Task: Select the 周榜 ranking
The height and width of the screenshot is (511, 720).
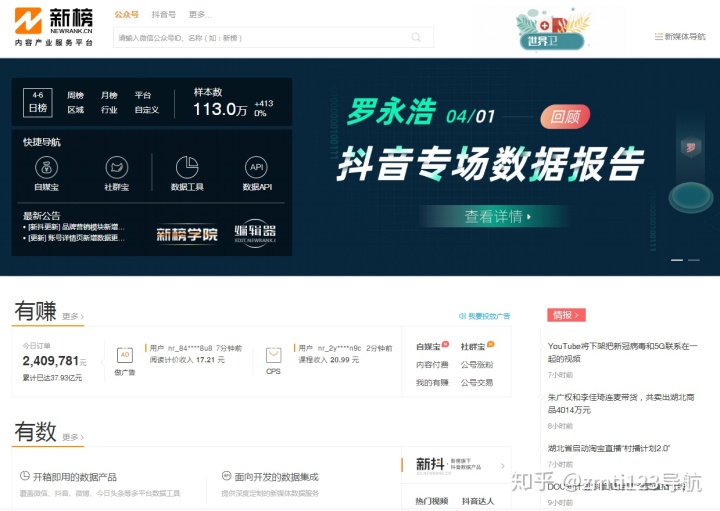Action: tap(75, 95)
